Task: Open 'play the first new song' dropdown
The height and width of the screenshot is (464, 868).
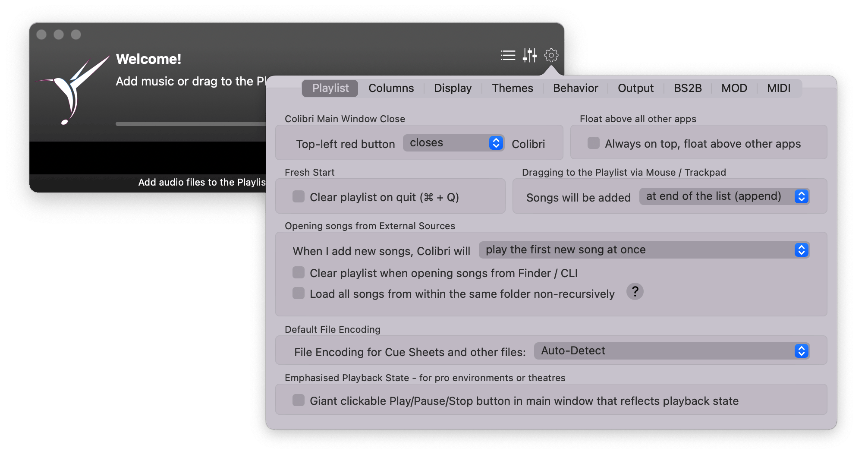Action: (x=644, y=250)
